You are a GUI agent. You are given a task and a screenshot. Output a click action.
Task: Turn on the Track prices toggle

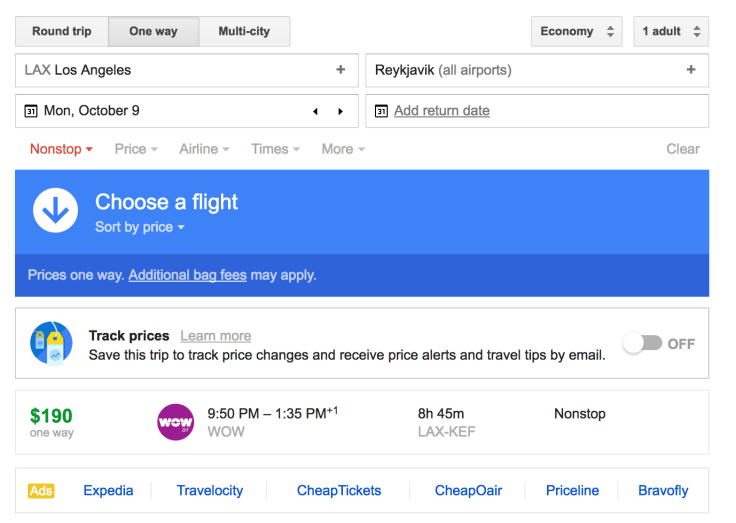(642, 343)
